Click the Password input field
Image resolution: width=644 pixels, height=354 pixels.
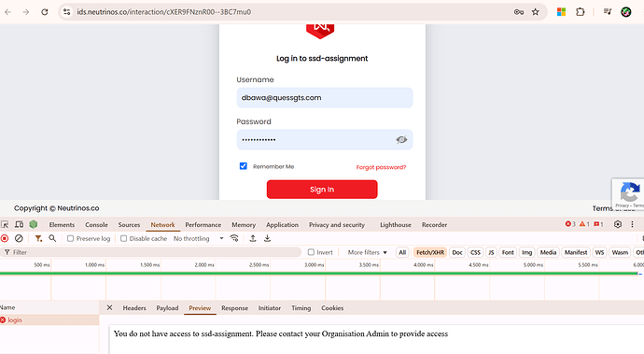(x=325, y=140)
